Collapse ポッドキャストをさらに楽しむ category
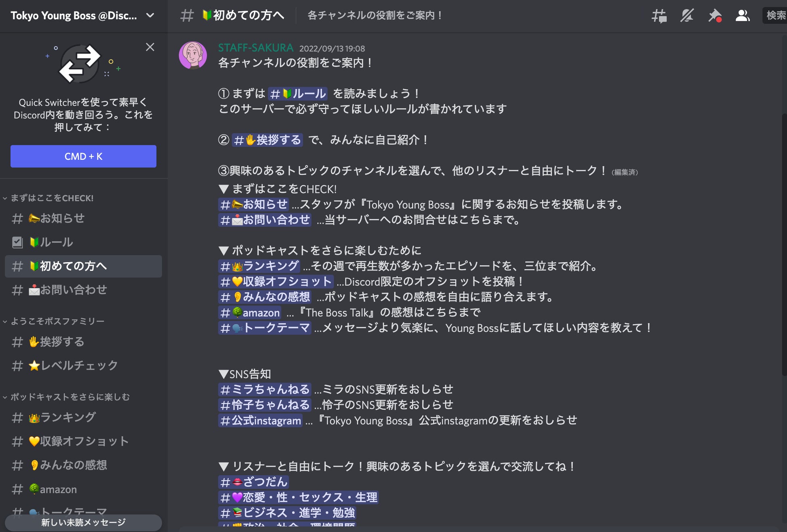The image size is (787, 532). coord(69,397)
